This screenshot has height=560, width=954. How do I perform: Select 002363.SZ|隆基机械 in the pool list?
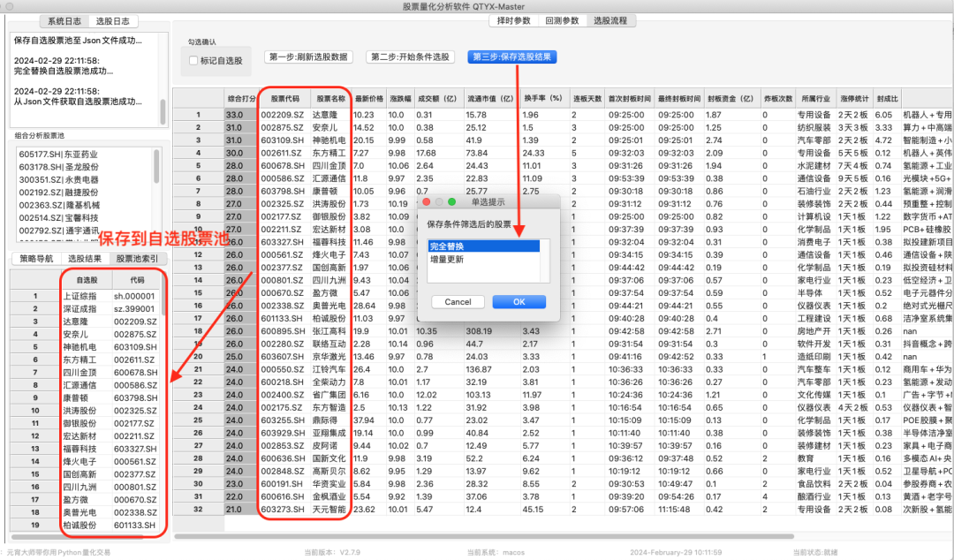[x=59, y=206]
